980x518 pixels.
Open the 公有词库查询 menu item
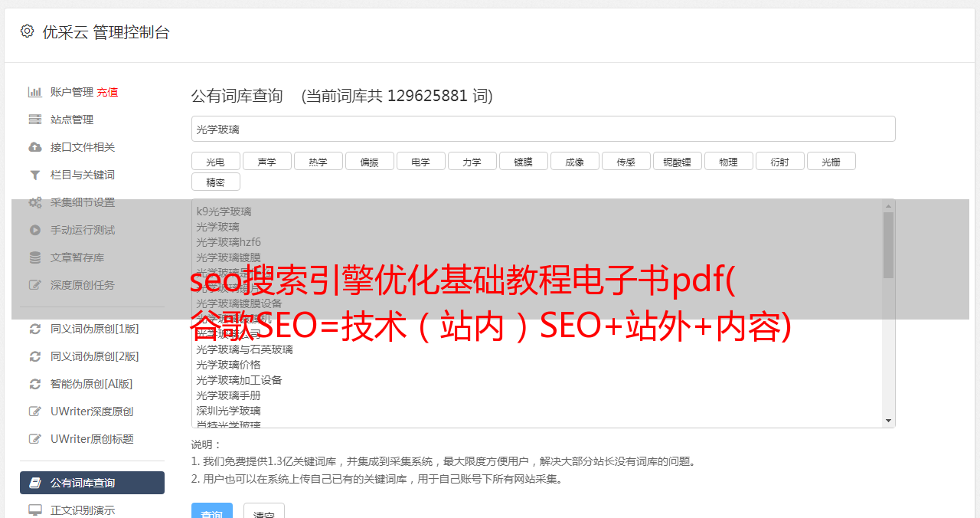coord(92,483)
